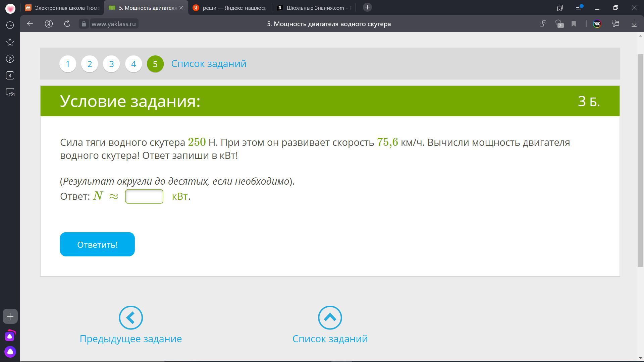Open the Список заданий link at top
The image size is (644, 362).
pyautogui.click(x=209, y=64)
